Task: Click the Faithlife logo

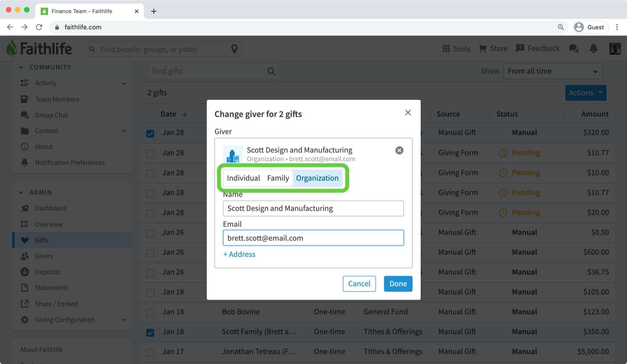Action: tap(39, 49)
